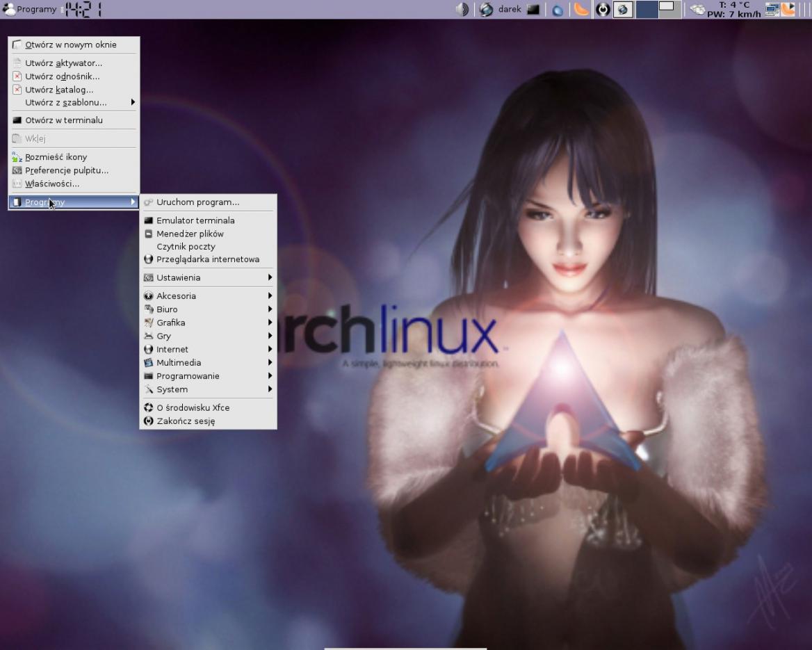Select the first workspace in pager
Image resolution: width=812 pixels, height=650 pixels.
(647, 10)
